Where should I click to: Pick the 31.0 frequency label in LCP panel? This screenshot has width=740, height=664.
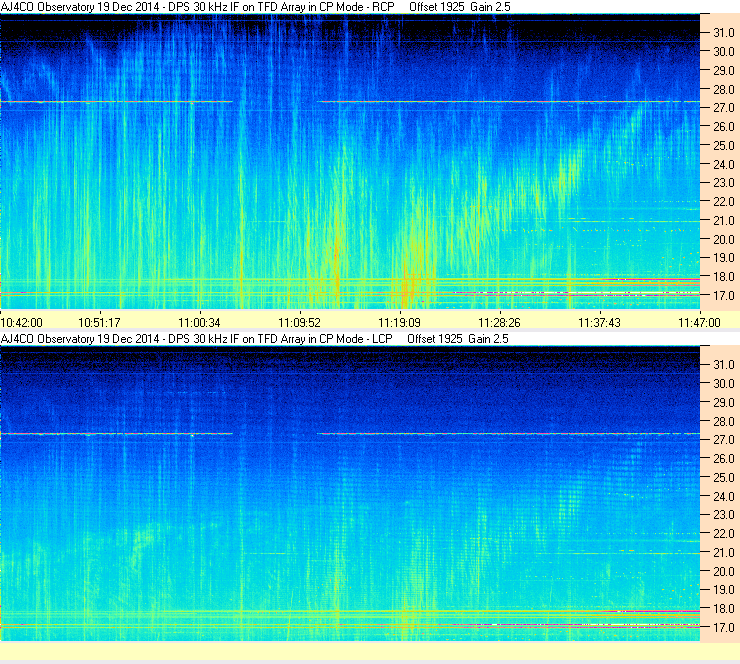(723, 365)
